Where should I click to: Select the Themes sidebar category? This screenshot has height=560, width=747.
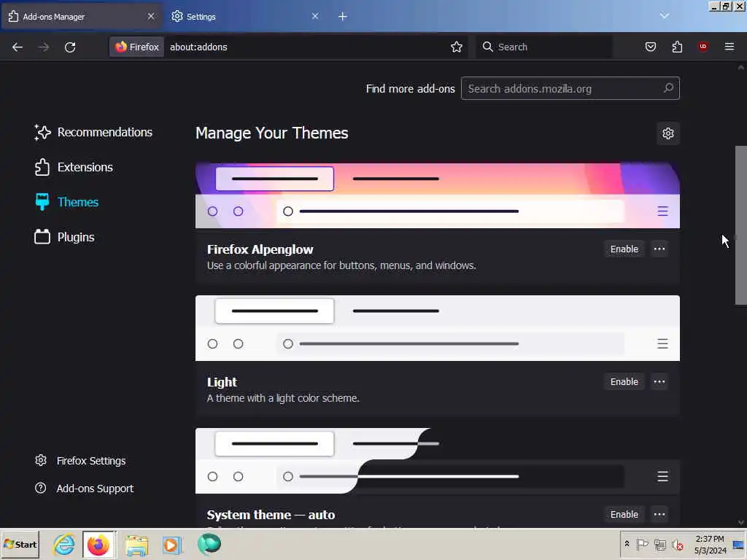[66, 202]
